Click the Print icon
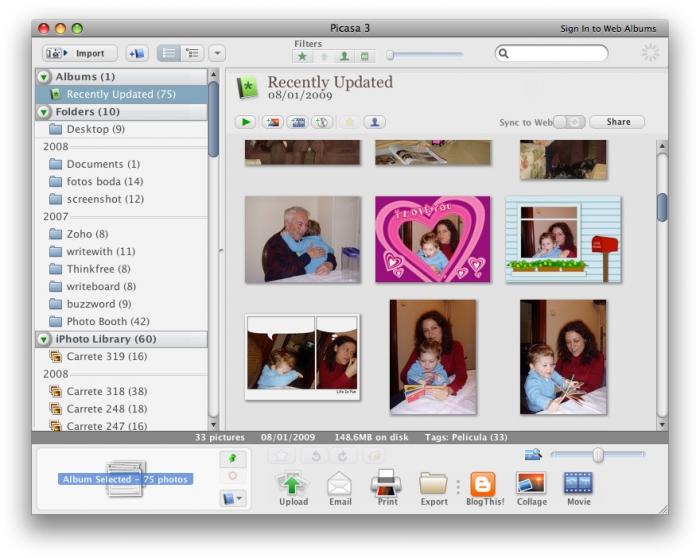 click(x=386, y=485)
